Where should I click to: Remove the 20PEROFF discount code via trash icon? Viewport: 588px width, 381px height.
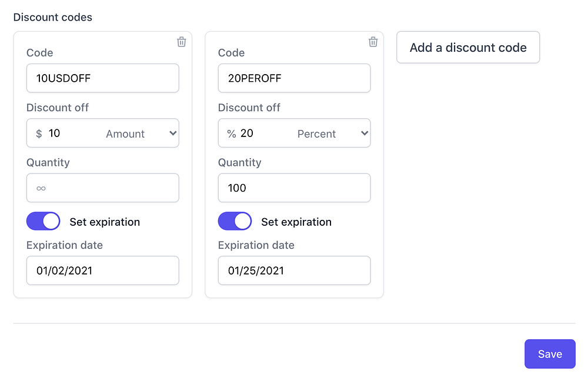point(373,42)
